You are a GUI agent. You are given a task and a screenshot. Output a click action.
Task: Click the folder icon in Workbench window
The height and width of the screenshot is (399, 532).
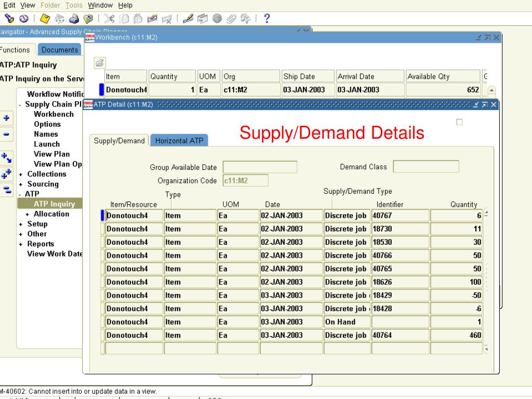[100, 63]
